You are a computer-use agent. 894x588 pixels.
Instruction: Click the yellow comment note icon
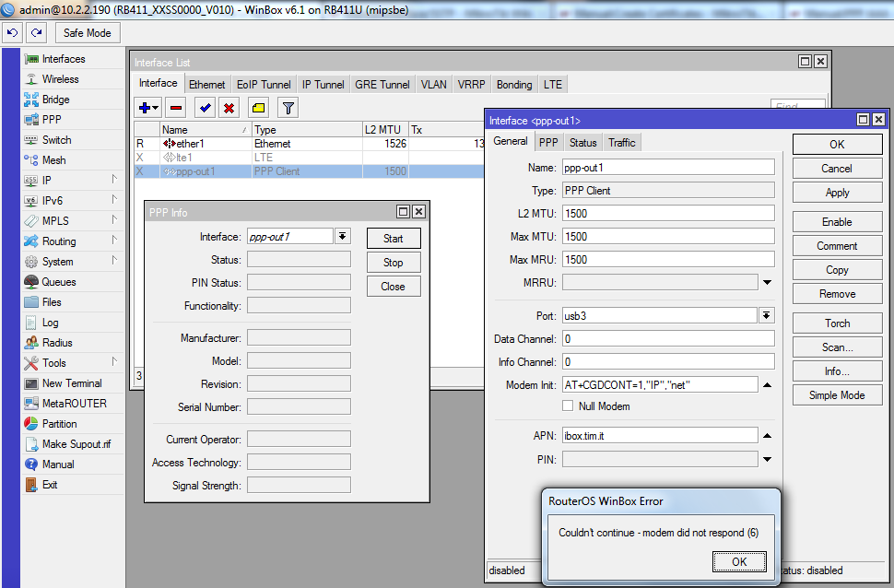click(258, 108)
